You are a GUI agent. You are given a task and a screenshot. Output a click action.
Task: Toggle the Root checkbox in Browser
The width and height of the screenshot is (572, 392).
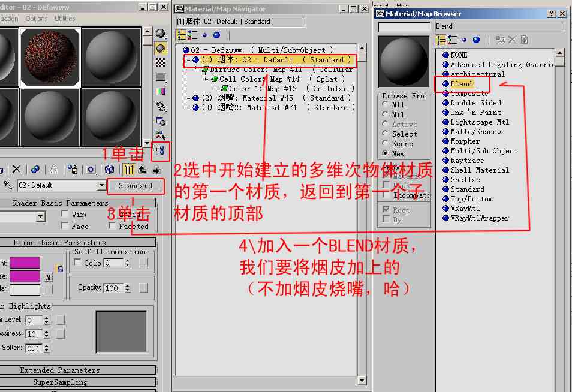pos(386,209)
